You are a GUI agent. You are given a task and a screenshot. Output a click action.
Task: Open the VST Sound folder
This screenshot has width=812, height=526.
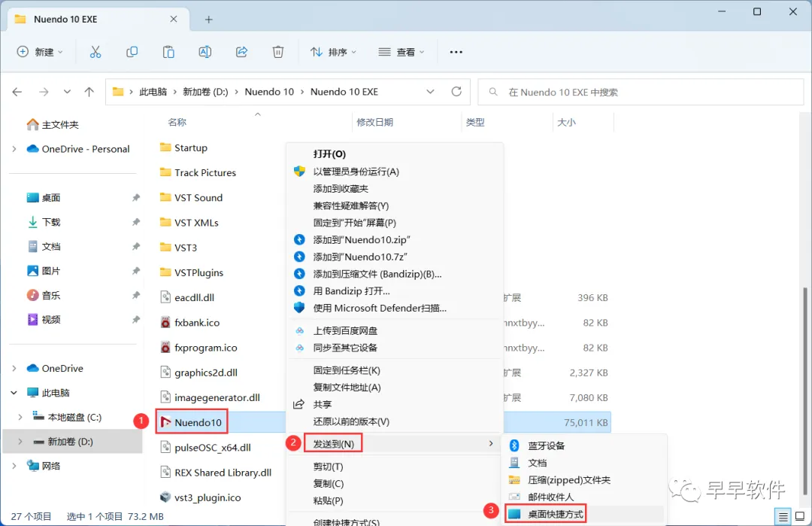click(x=192, y=197)
